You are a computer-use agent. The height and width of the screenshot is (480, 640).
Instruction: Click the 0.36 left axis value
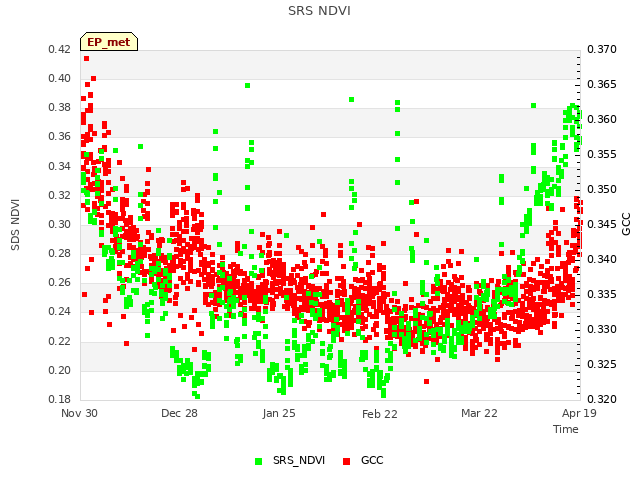(x=59, y=136)
